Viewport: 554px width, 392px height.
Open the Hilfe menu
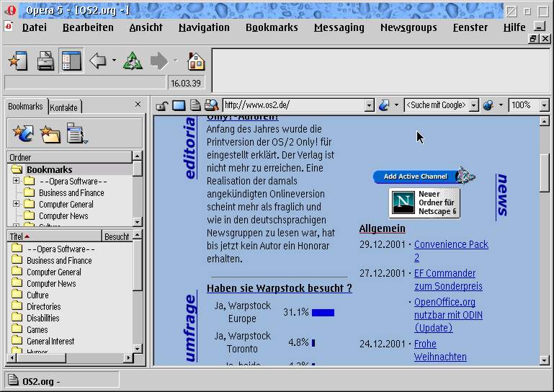point(514,27)
